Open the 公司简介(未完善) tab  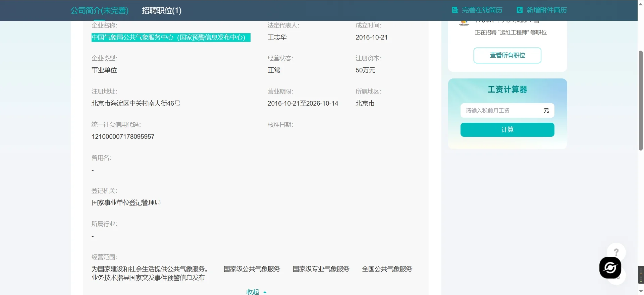point(100,10)
